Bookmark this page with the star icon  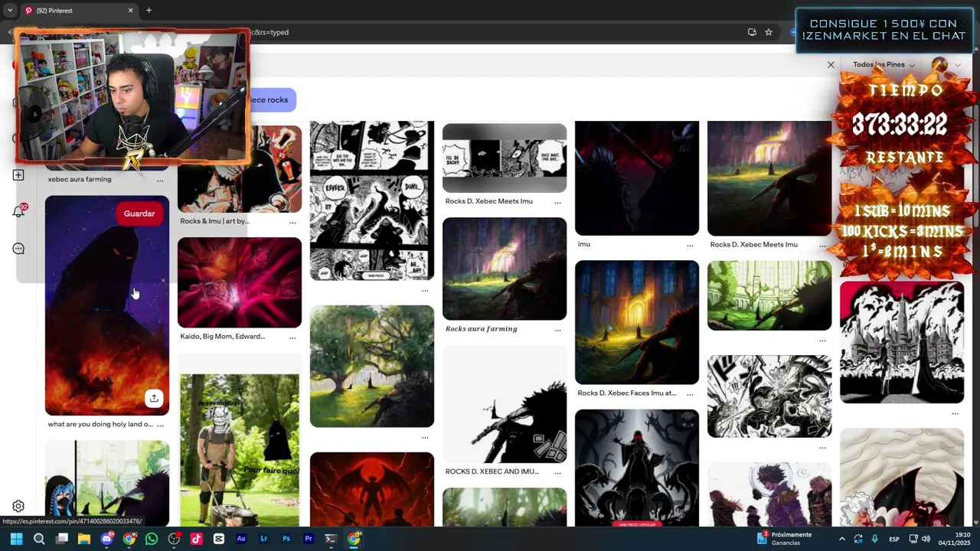(769, 32)
